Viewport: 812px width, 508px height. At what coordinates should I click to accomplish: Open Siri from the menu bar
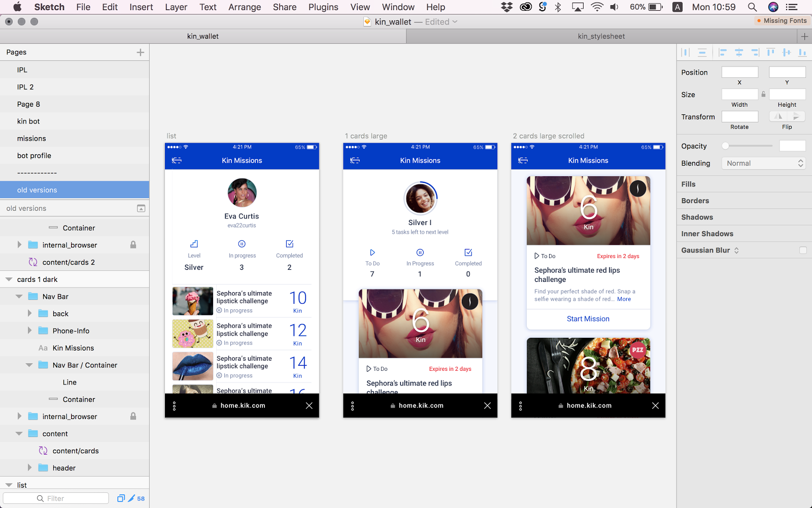773,7
